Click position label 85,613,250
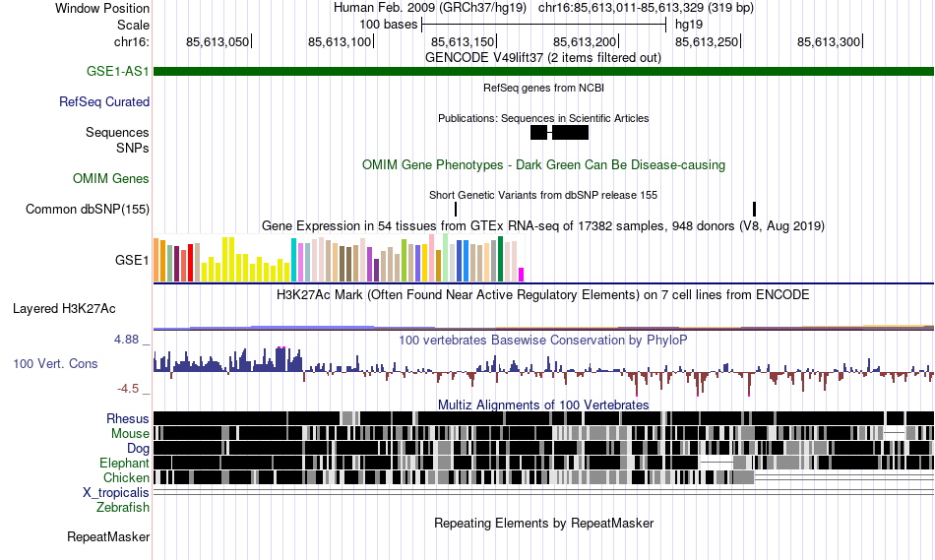 point(708,41)
